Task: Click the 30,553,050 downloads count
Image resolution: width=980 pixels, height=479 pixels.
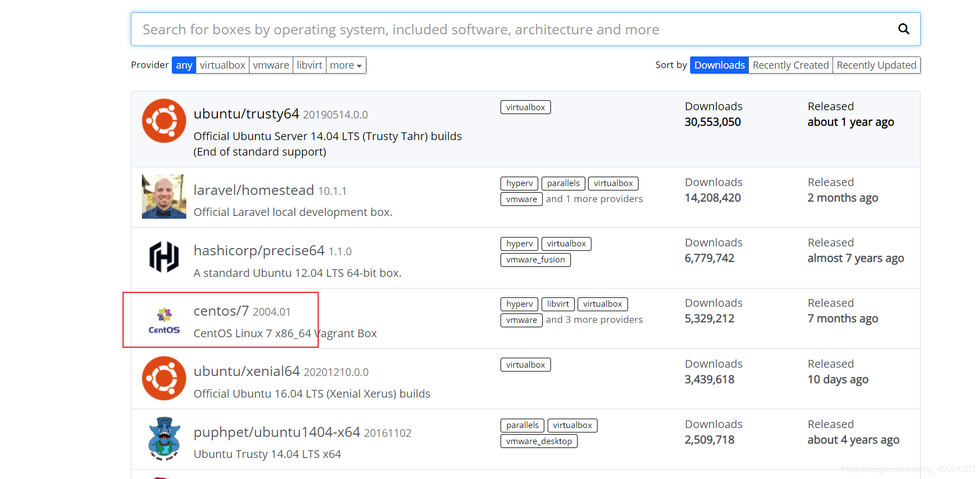Action: click(x=713, y=122)
